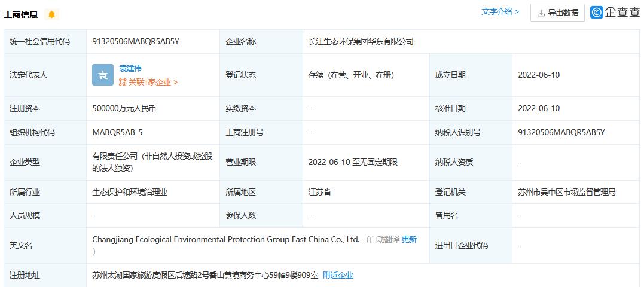This screenshot has width=644, height=287.
Task: Click the 工商信息 section heading
Action: click(21, 15)
